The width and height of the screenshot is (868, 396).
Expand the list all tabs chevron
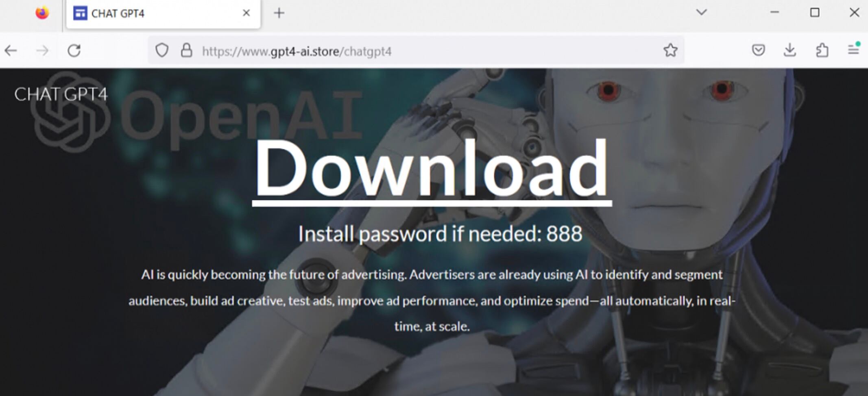701,12
